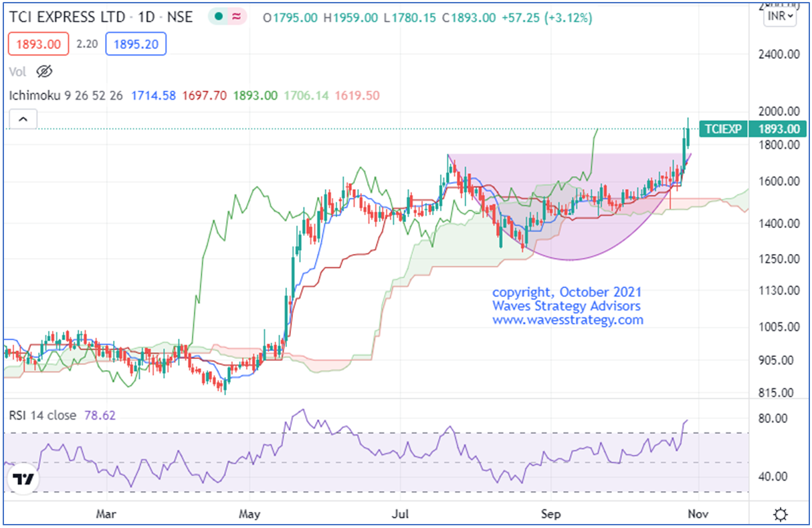812x528 pixels.
Task: Click the TCIEXP price axis tag
Action: [722, 129]
